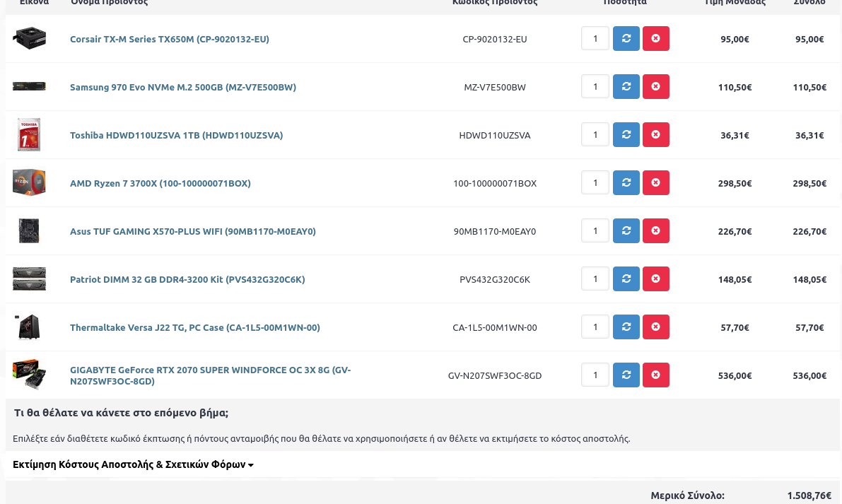
Task: Click quantity field for AMD Ryzen 7 3700X
Action: (x=595, y=182)
